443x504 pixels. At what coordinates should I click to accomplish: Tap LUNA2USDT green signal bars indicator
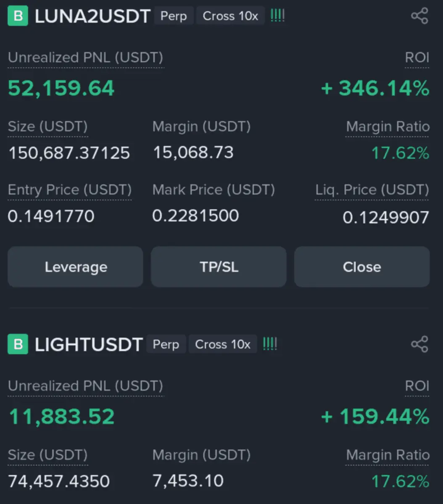point(277,16)
